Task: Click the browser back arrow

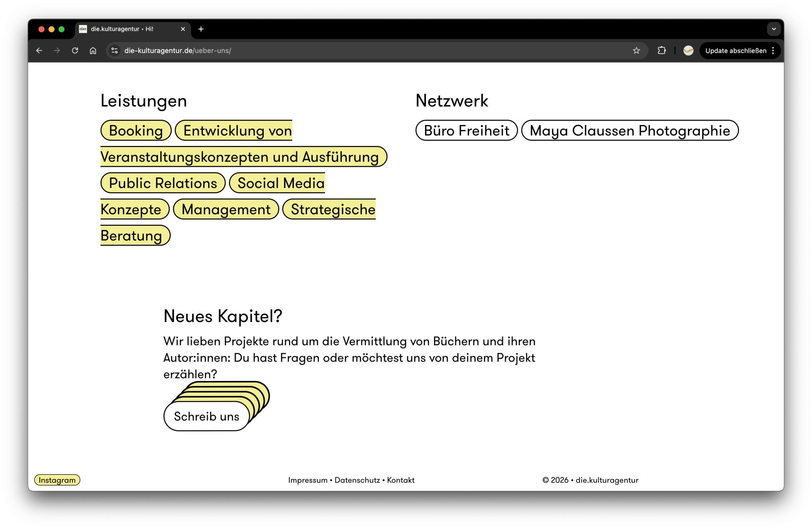Action: [39, 51]
